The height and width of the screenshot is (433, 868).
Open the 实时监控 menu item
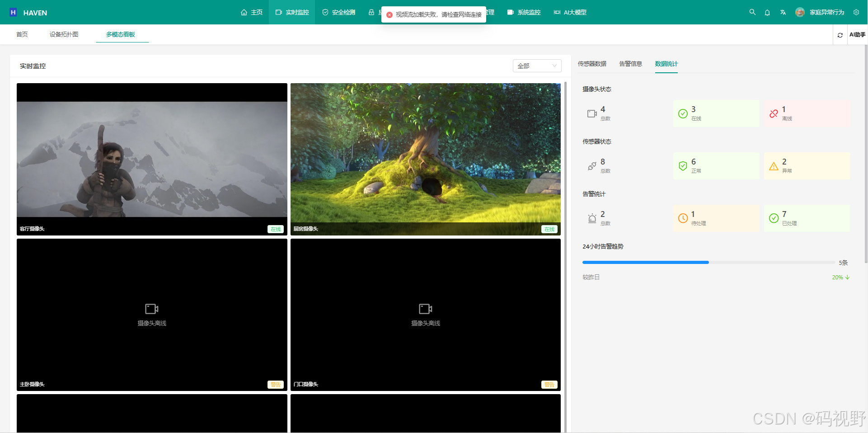pos(292,12)
